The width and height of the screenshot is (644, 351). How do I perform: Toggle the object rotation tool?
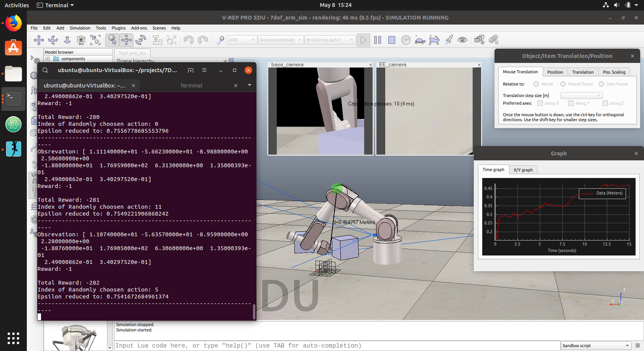click(x=141, y=40)
